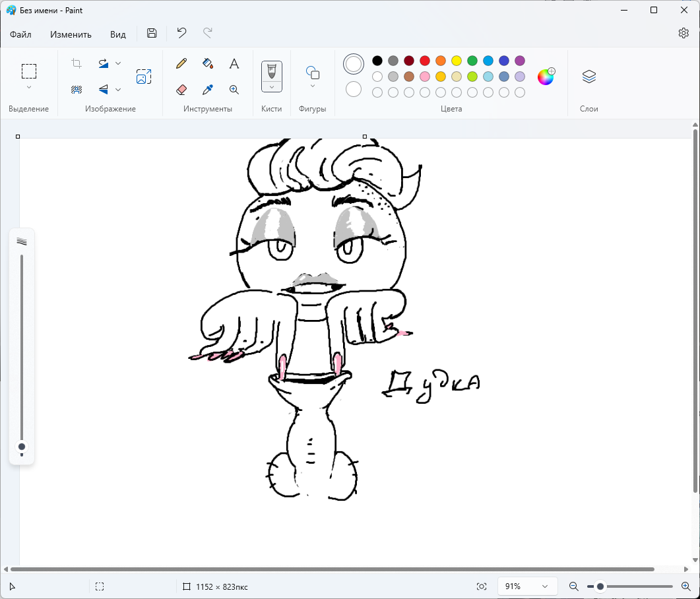Expand the Brushes dropdown arrow
Viewport: 700px width, 599px height.
tap(272, 86)
